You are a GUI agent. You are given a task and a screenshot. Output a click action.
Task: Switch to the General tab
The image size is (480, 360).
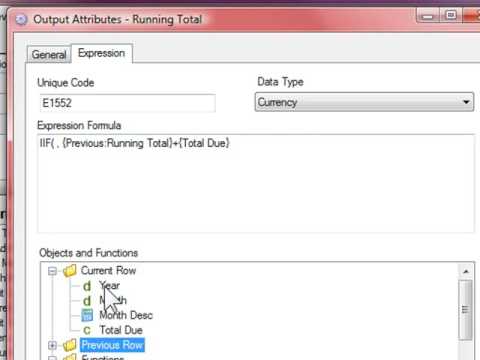[x=49, y=54]
